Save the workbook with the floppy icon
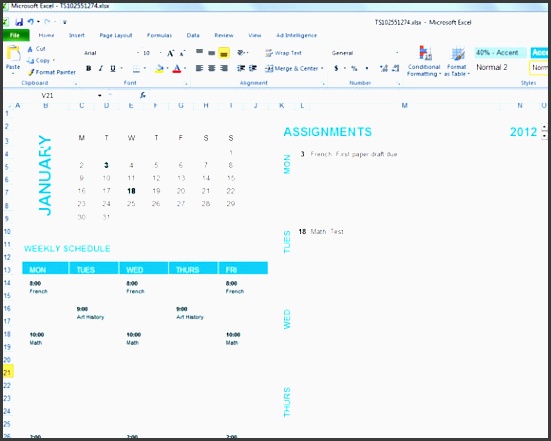Image resolution: width=551 pixels, height=441 pixels. (x=19, y=22)
